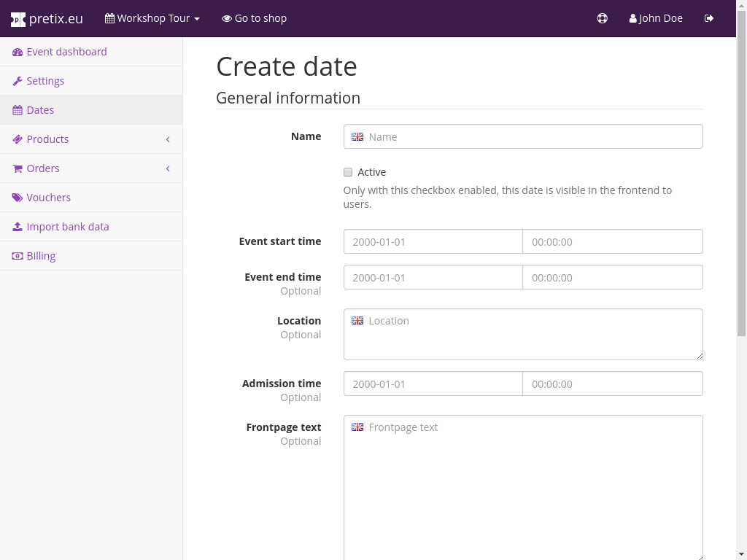This screenshot has height=560, width=747.
Task: Click the Products label in sidebar
Action: 47,139
